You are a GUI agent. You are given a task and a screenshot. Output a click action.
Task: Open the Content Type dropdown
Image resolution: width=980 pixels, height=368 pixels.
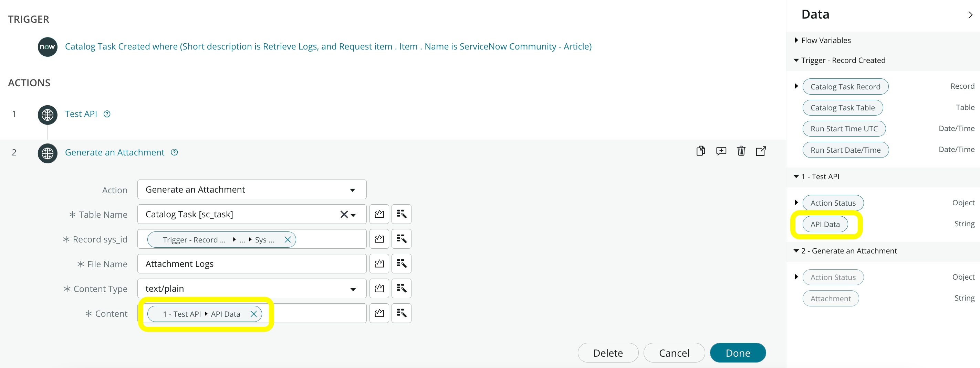click(252, 288)
